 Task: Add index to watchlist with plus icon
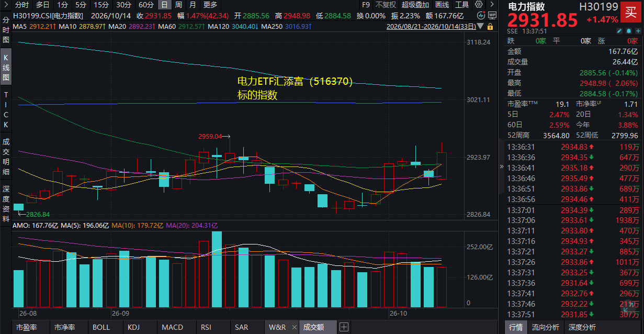[638, 31]
